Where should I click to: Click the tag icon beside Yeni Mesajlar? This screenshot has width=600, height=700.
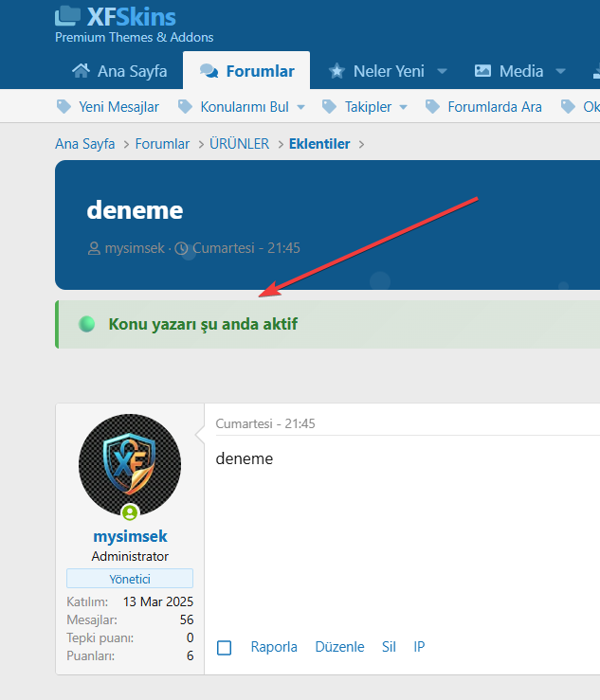pos(64,107)
